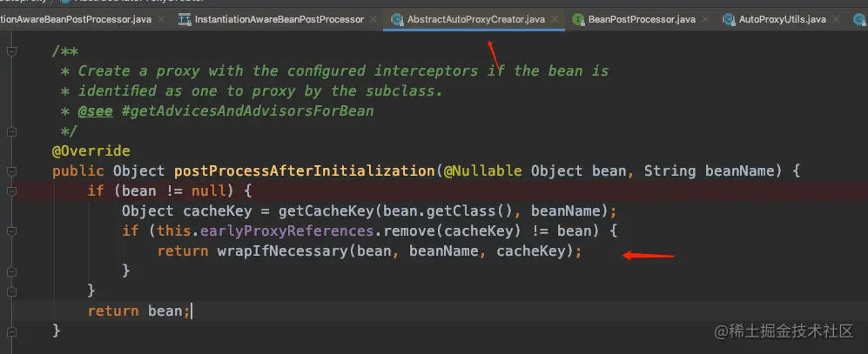Click fold end marker on the method's closing brace
The image size is (868, 354).
[11, 331]
